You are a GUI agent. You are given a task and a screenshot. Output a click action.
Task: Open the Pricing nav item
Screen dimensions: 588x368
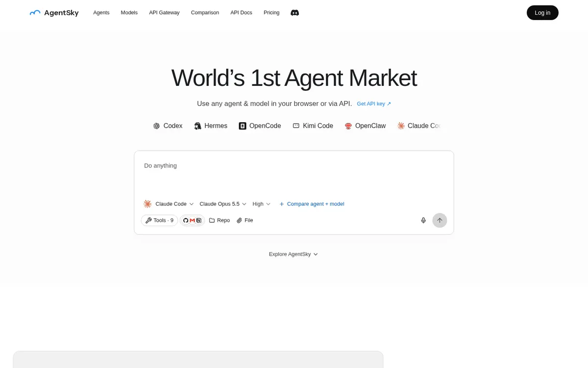click(271, 13)
